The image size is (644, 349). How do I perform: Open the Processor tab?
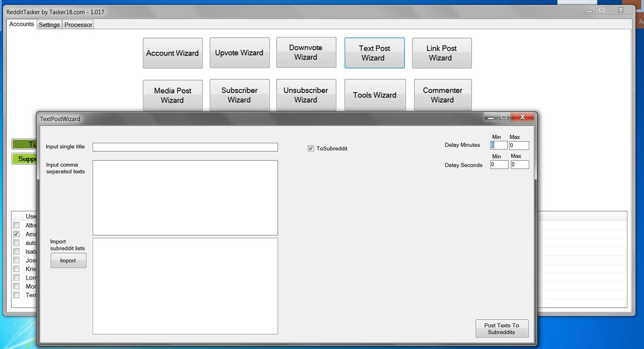pos(78,25)
